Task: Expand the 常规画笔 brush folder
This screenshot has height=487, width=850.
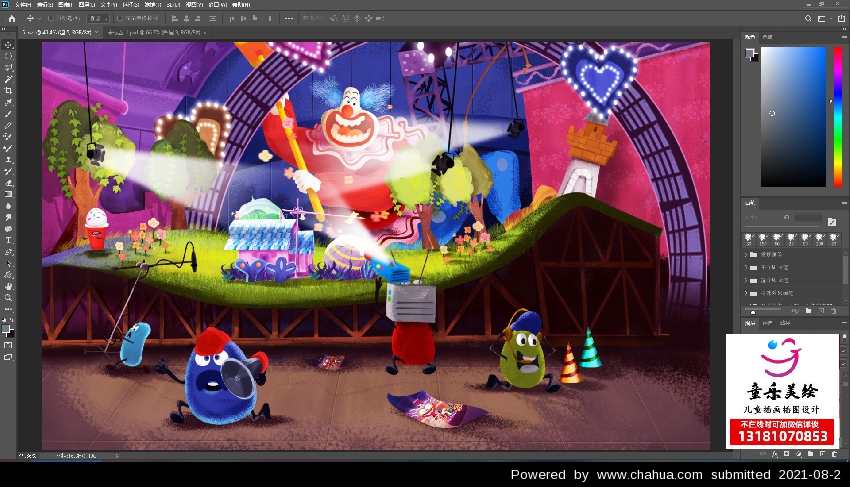Action: [746, 254]
